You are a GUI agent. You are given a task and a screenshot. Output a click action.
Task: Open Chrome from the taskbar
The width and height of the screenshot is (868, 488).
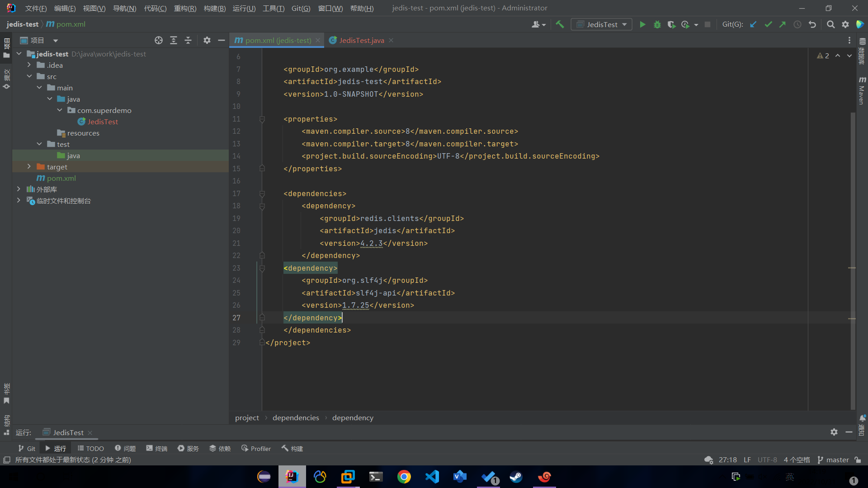(404, 477)
